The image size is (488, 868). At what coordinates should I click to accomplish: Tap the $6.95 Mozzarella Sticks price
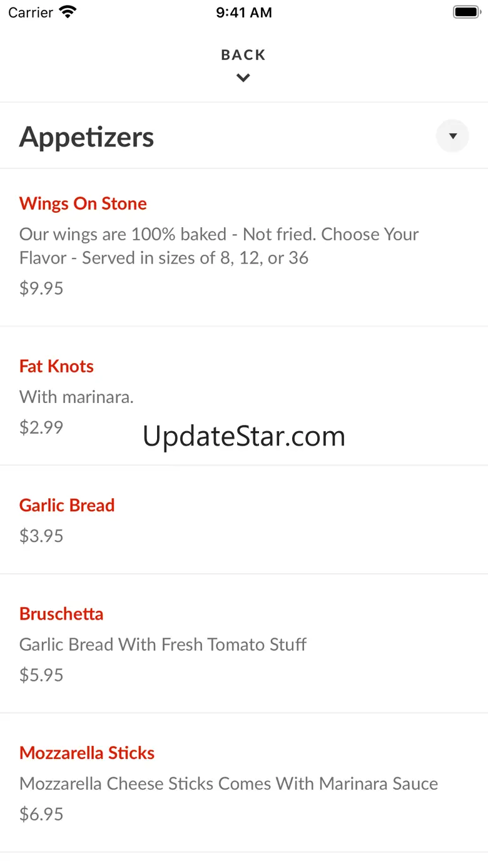[x=41, y=814]
